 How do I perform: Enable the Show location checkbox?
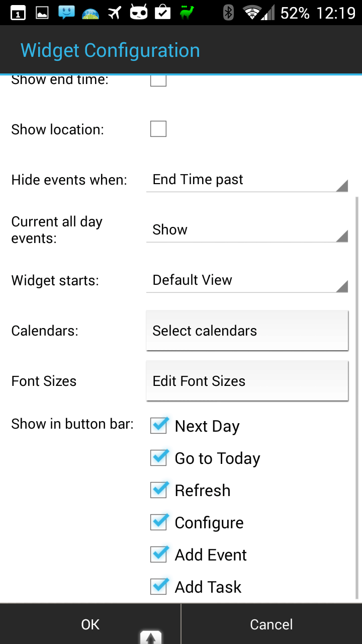[x=158, y=129]
